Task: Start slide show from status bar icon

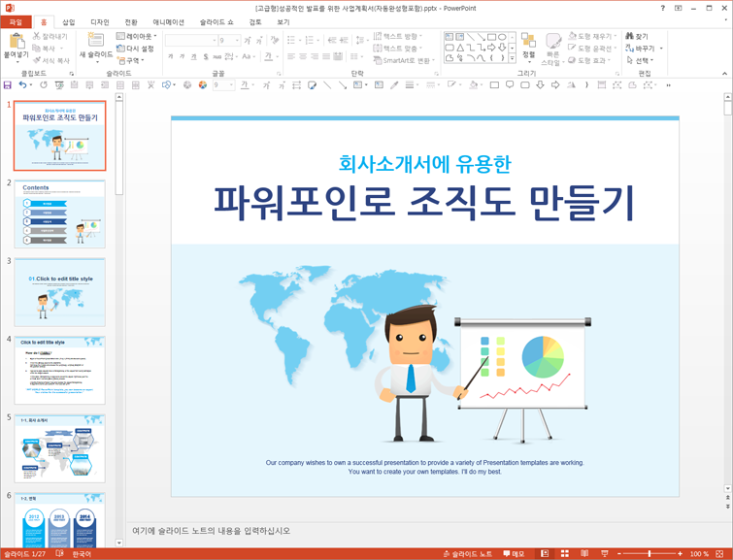Action: [x=605, y=554]
